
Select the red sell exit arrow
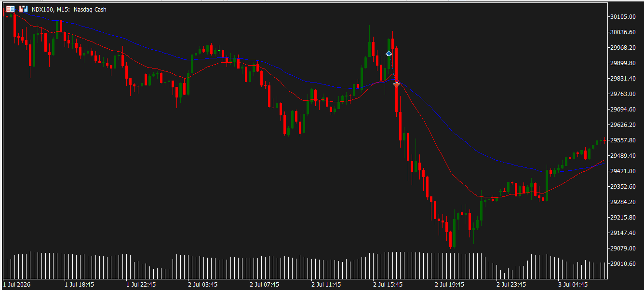(x=396, y=84)
